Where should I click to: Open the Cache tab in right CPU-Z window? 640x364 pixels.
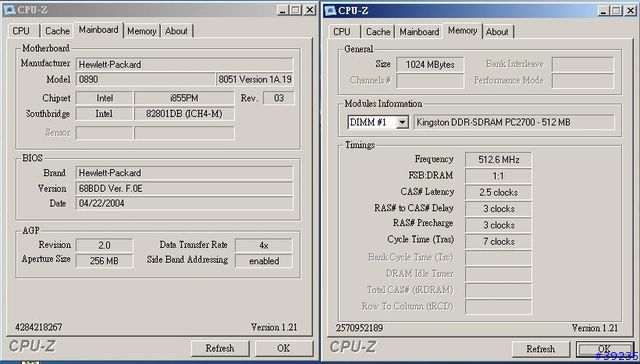378,32
